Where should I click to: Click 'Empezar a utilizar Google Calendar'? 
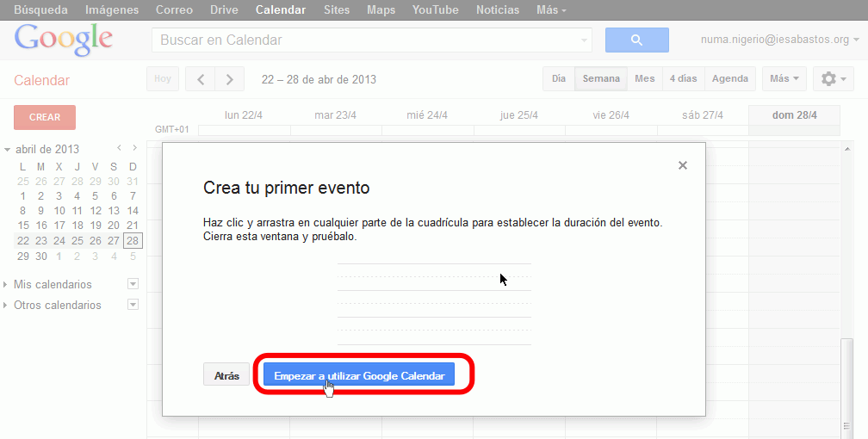[359, 375]
